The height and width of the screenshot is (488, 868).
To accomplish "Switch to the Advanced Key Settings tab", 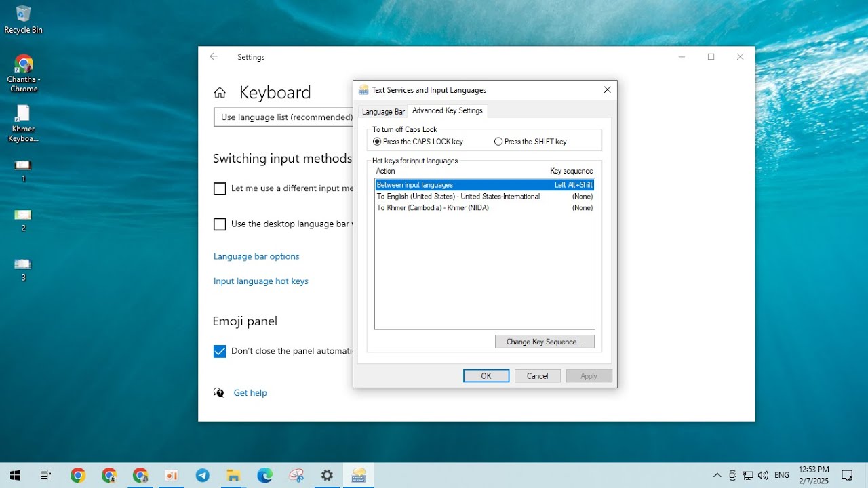I will click(x=448, y=110).
